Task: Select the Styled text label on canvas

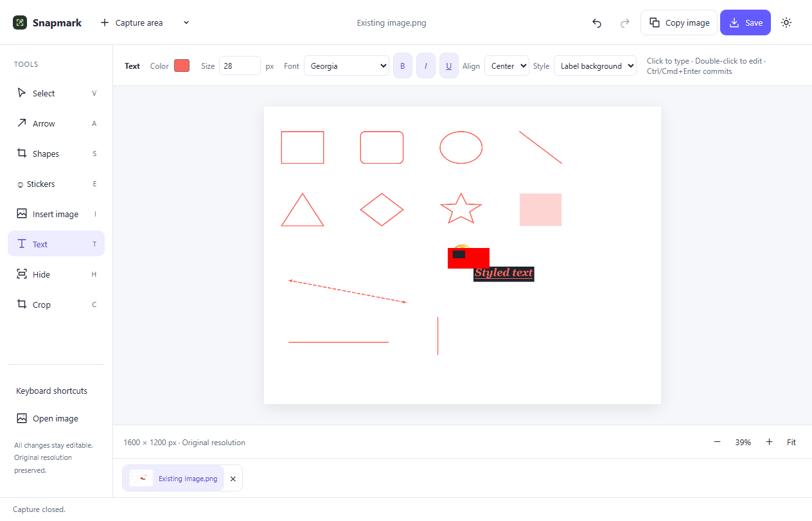Action: (504, 273)
